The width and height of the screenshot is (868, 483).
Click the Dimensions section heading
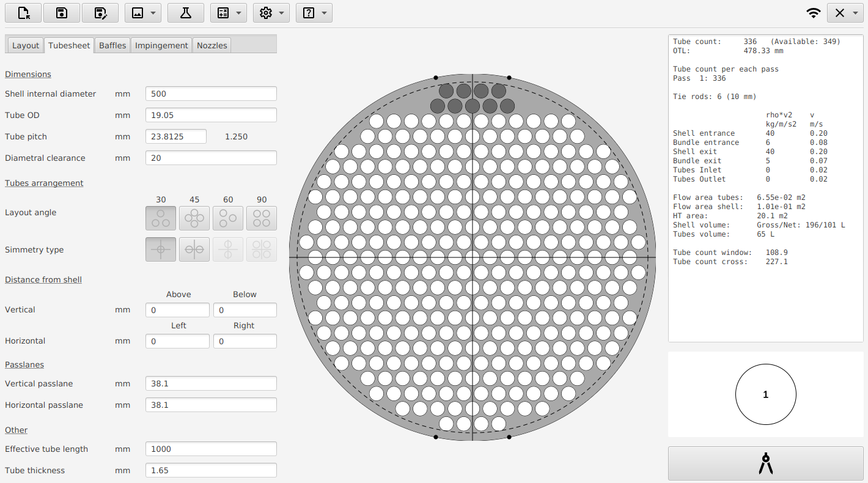(28, 74)
